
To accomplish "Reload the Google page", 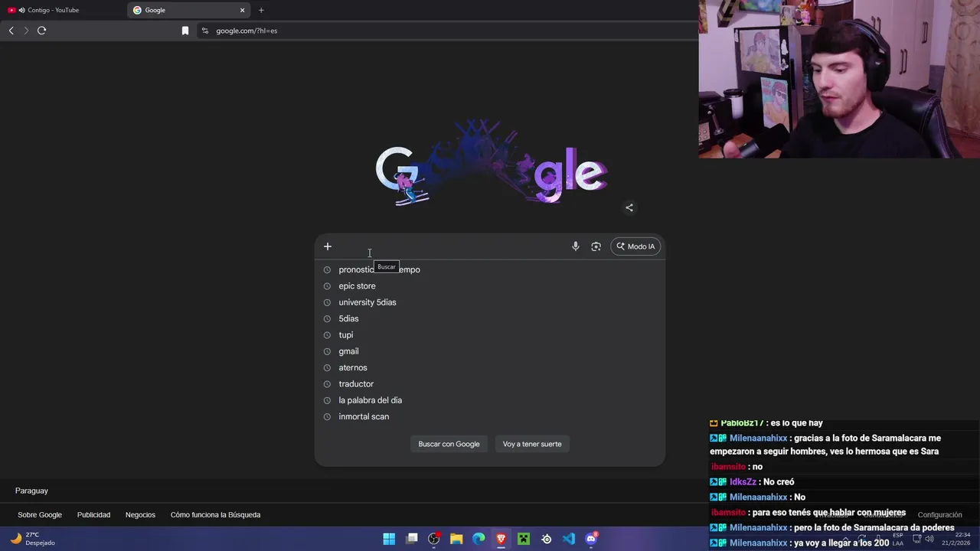I will tap(42, 31).
